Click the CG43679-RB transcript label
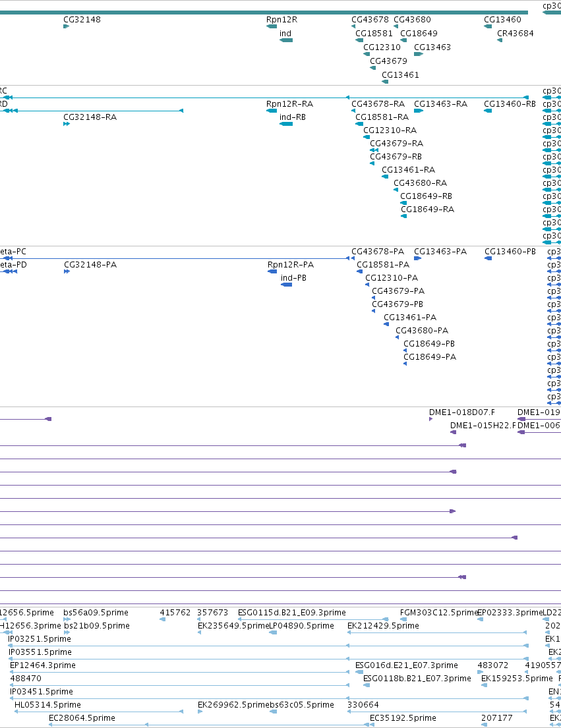561x728 pixels. 396,156
